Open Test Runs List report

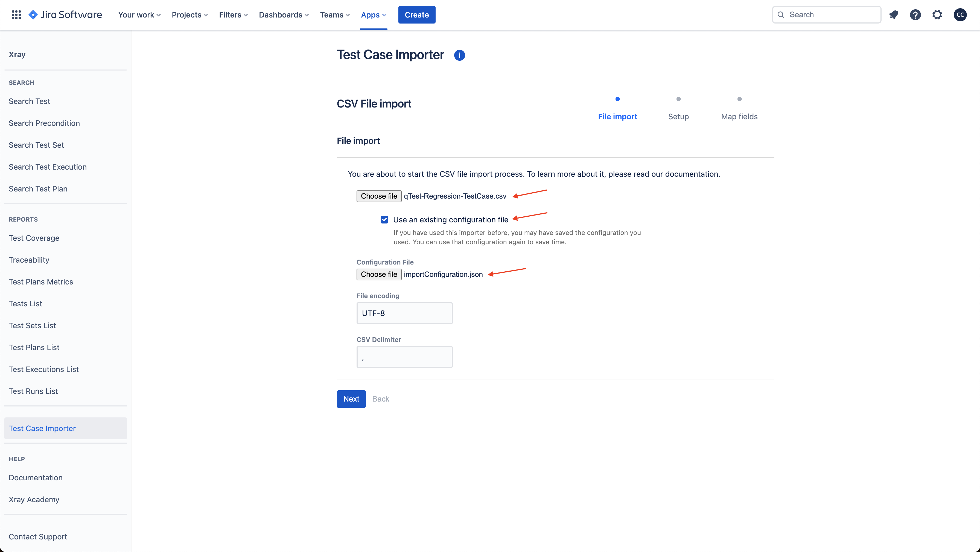(x=33, y=391)
